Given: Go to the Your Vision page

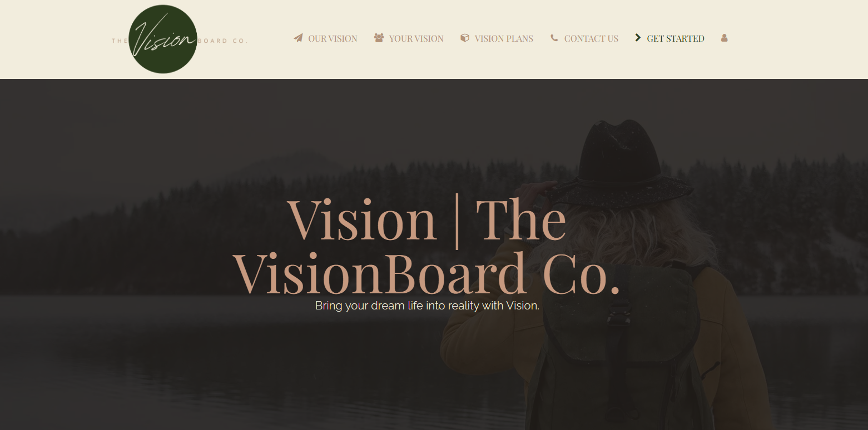Looking at the screenshot, I should [x=416, y=38].
